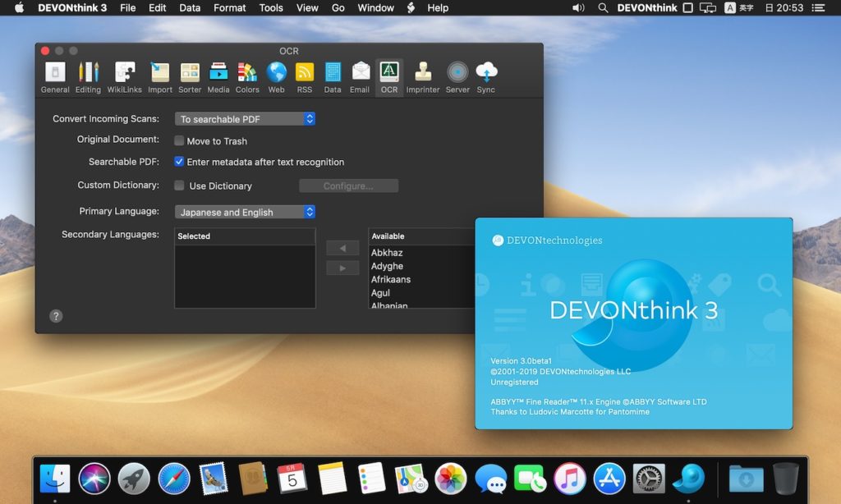Image resolution: width=841 pixels, height=504 pixels.
Task: Open the Tools menu
Action: point(271,8)
